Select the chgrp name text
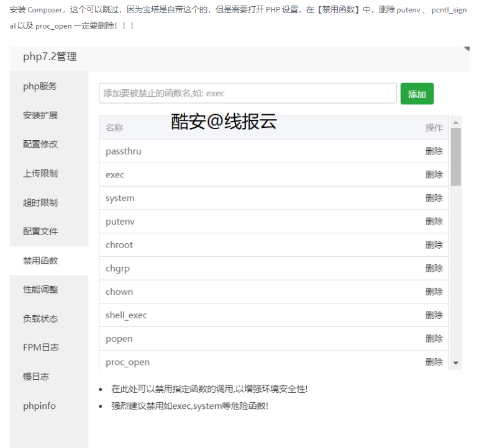 (117, 268)
